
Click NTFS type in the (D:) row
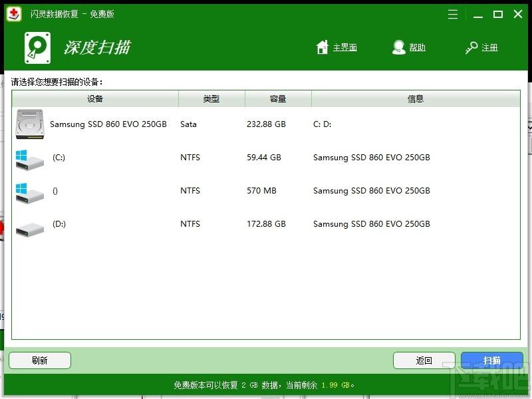click(x=190, y=224)
